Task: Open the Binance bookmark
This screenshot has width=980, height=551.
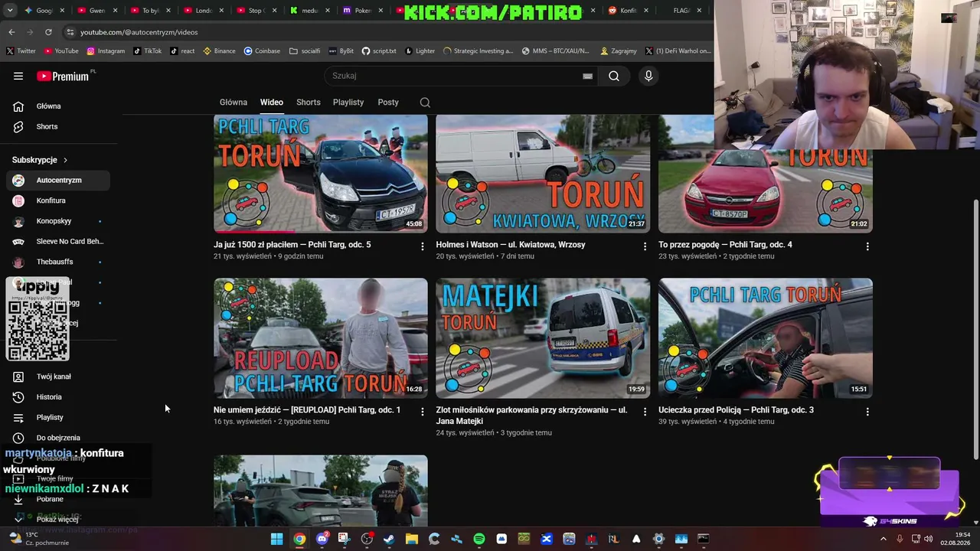Action: [x=219, y=51]
